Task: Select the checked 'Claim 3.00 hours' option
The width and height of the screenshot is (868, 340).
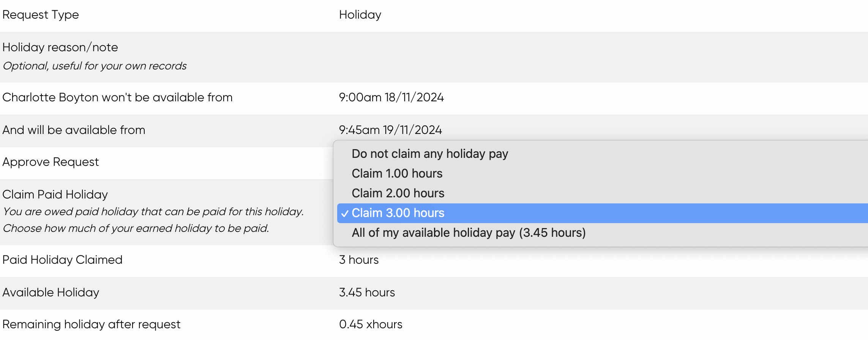Action: [602, 213]
